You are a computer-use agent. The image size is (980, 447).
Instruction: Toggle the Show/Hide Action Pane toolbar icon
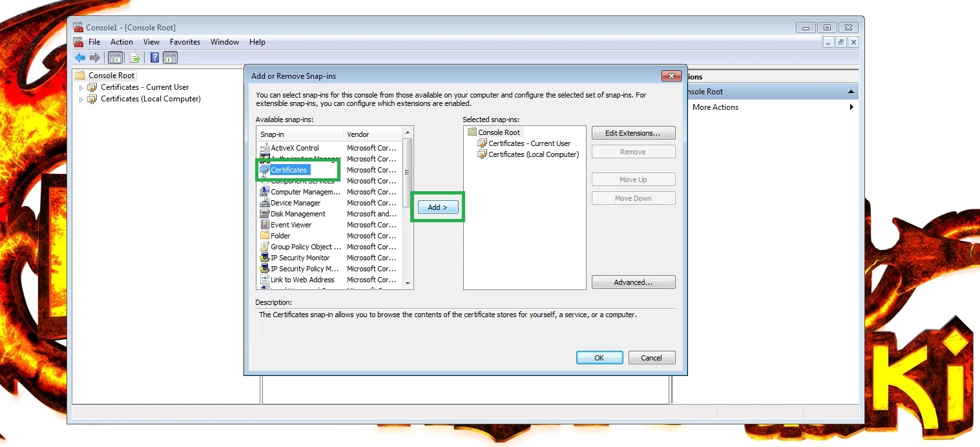click(171, 57)
